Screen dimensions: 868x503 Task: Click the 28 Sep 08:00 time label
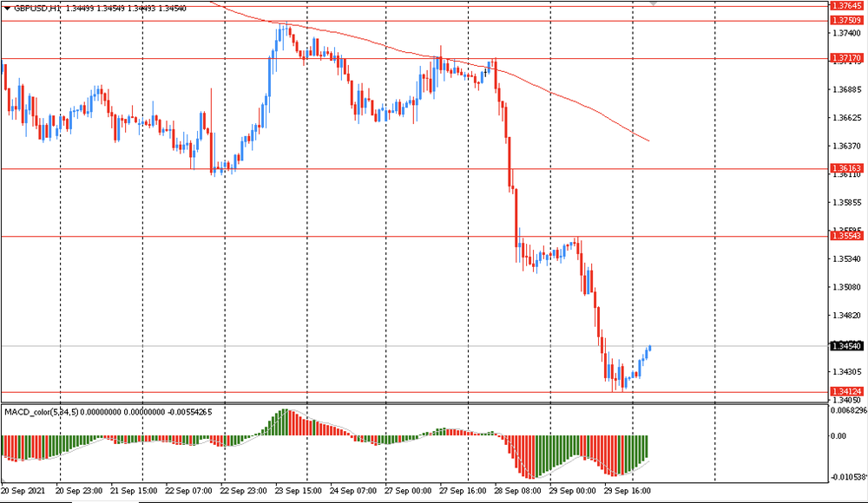517,491
